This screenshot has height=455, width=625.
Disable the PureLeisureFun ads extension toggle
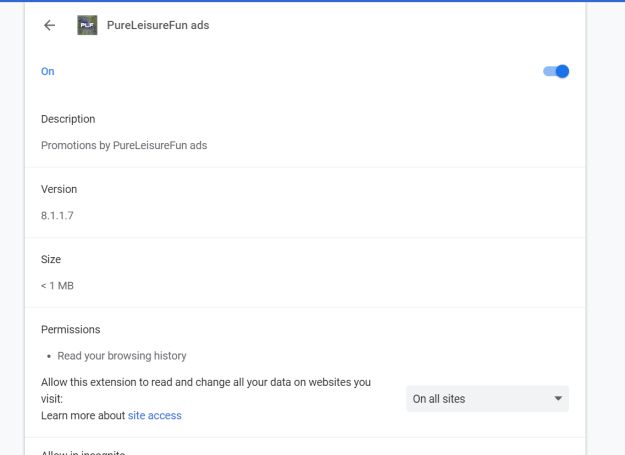coord(555,71)
